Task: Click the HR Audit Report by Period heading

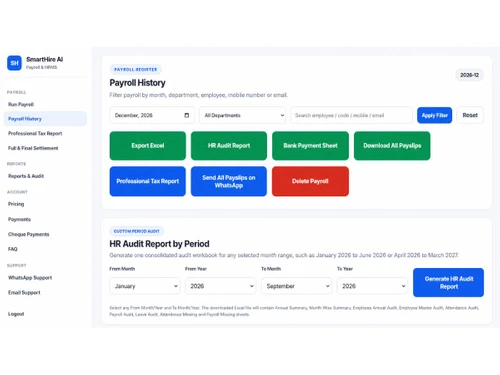Action: pos(159,244)
